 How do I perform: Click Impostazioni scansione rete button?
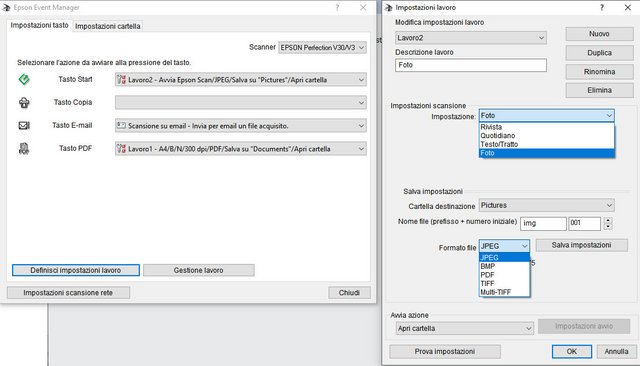click(68, 293)
